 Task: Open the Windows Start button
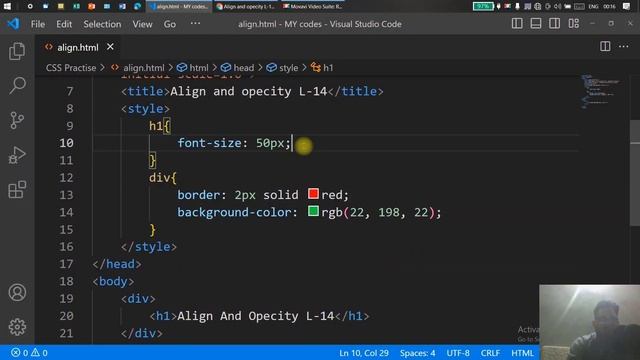click(7, 6)
